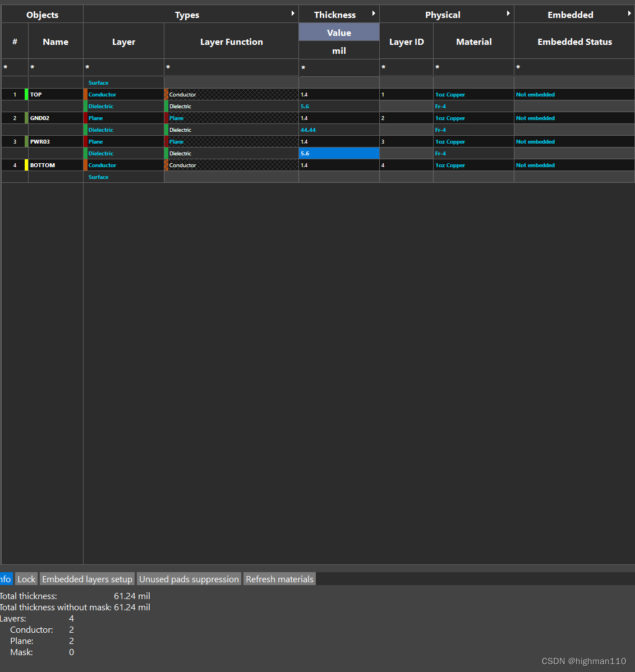The width and height of the screenshot is (635, 672).
Task: Expand the Thickness column group arrow
Action: pyautogui.click(x=374, y=13)
